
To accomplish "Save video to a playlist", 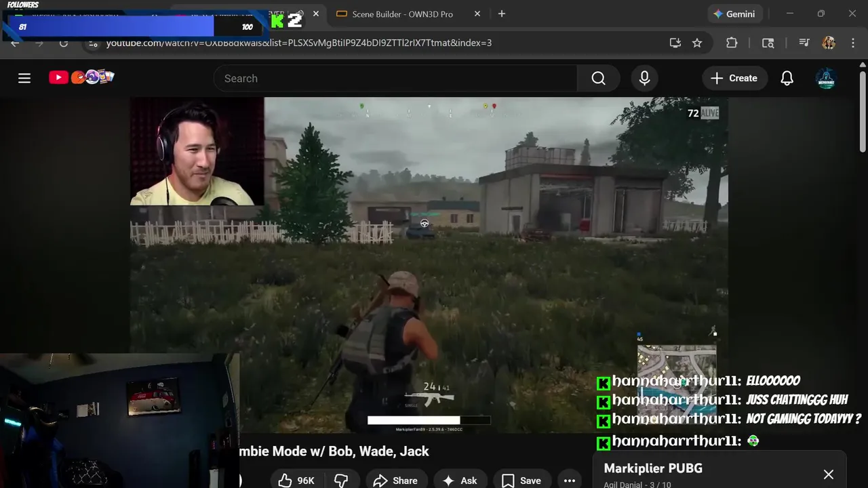I will tap(521, 480).
